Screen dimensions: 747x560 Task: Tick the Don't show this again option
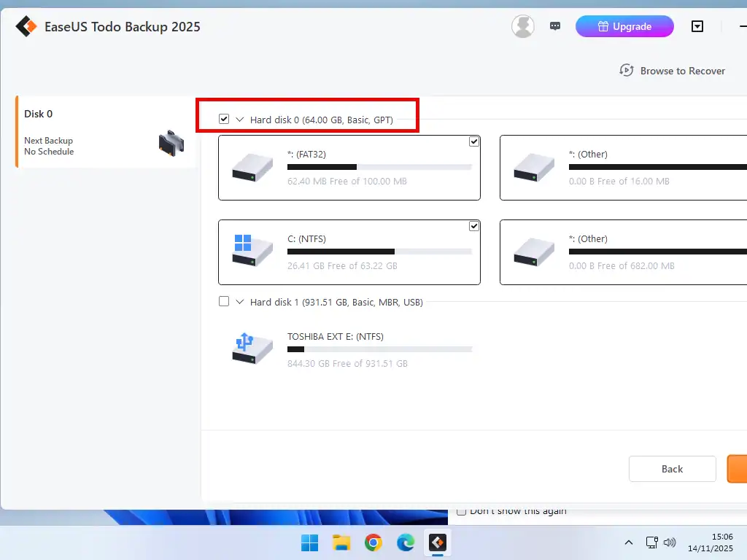pyautogui.click(x=461, y=511)
